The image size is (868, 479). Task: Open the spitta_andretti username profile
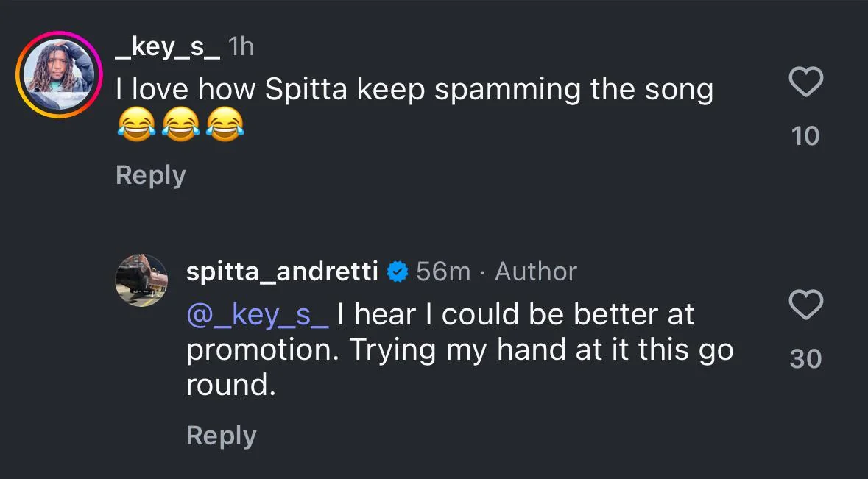(x=282, y=272)
